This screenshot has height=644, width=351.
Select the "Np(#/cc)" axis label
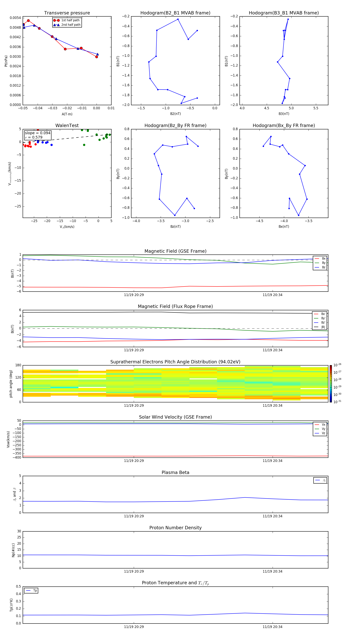coord(13,550)
